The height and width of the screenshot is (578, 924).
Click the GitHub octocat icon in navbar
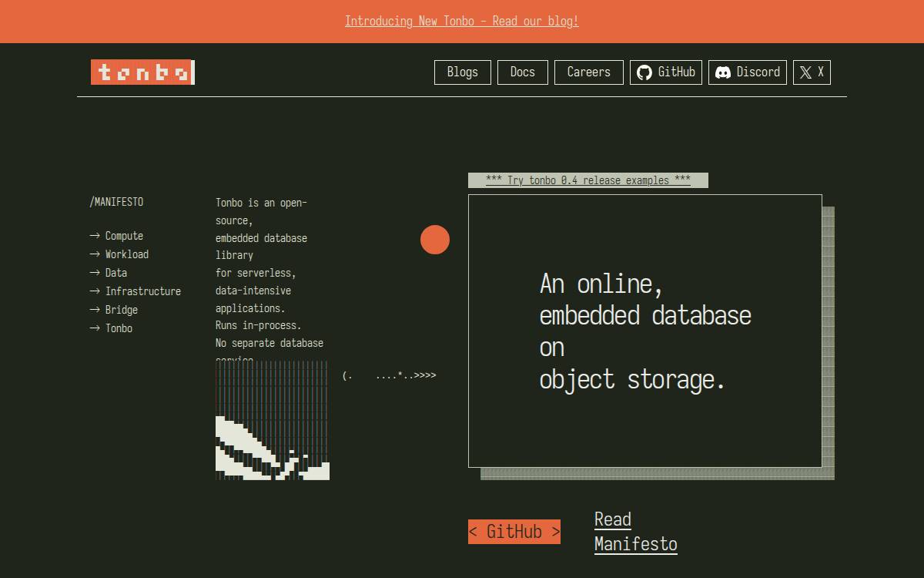644,72
